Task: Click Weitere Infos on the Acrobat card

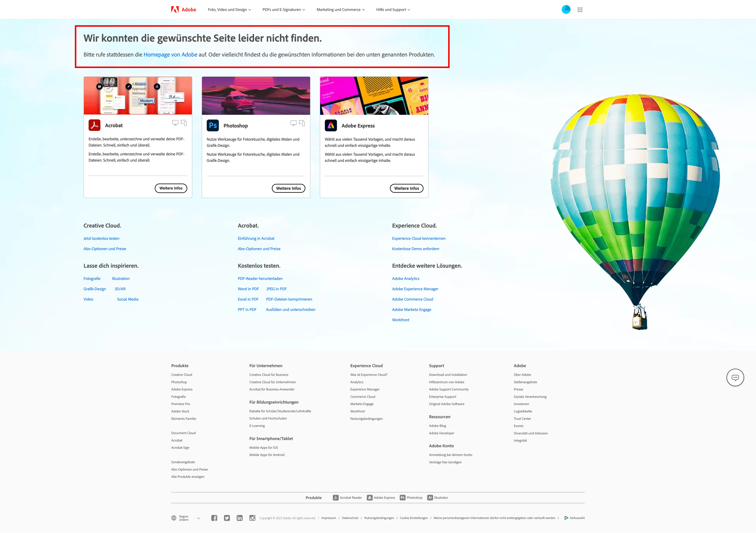Action: click(x=171, y=188)
